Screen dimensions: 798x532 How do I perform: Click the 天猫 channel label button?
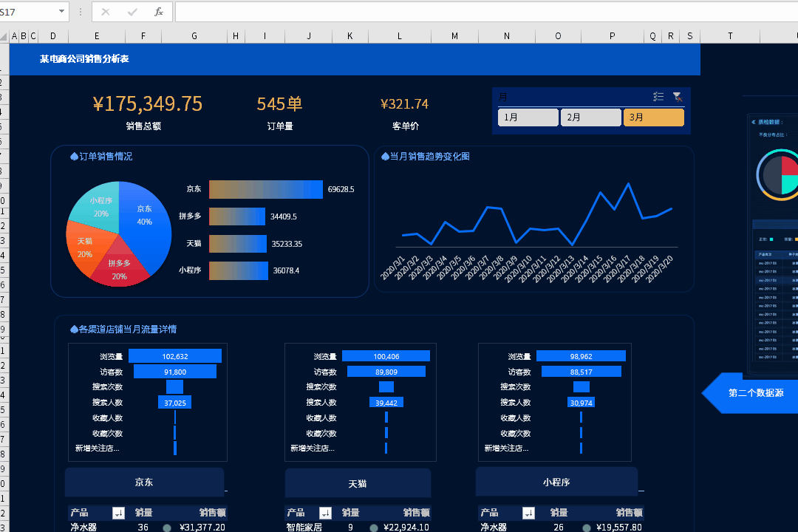click(358, 483)
